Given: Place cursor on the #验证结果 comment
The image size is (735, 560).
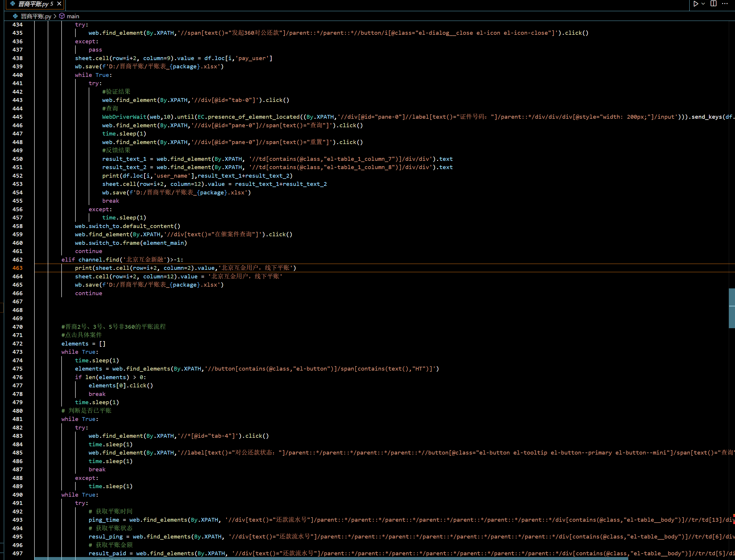Looking at the screenshot, I should tap(116, 92).
